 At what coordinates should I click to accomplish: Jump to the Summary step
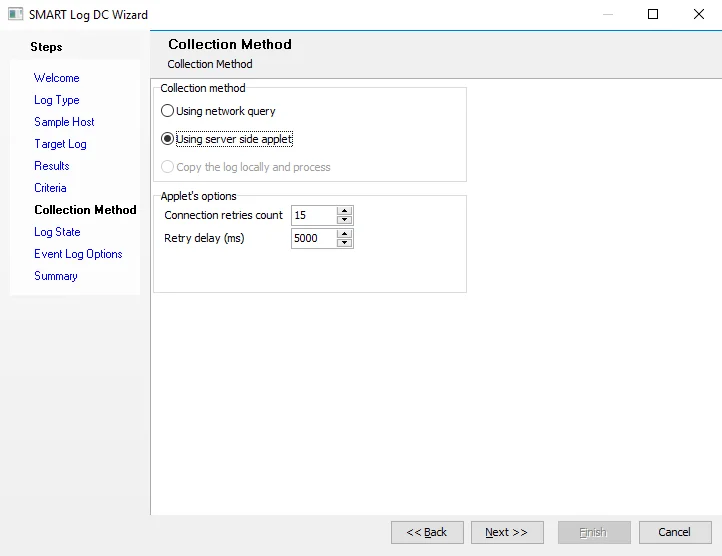point(56,276)
